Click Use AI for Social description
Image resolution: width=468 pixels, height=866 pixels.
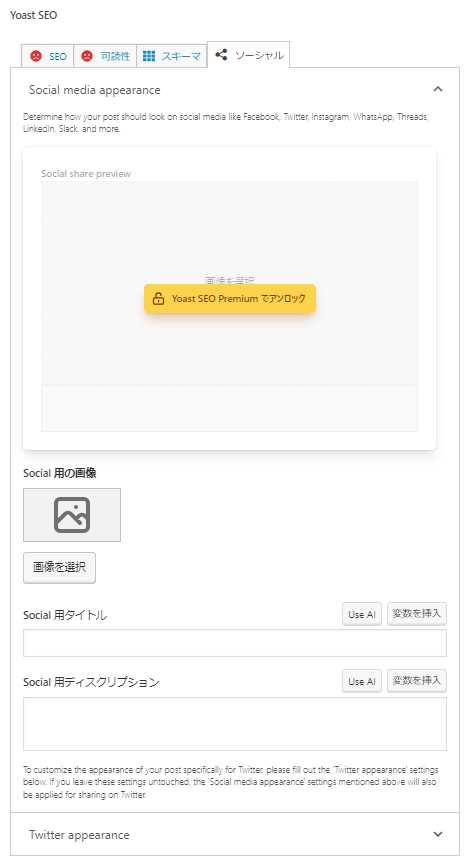(x=362, y=682)
